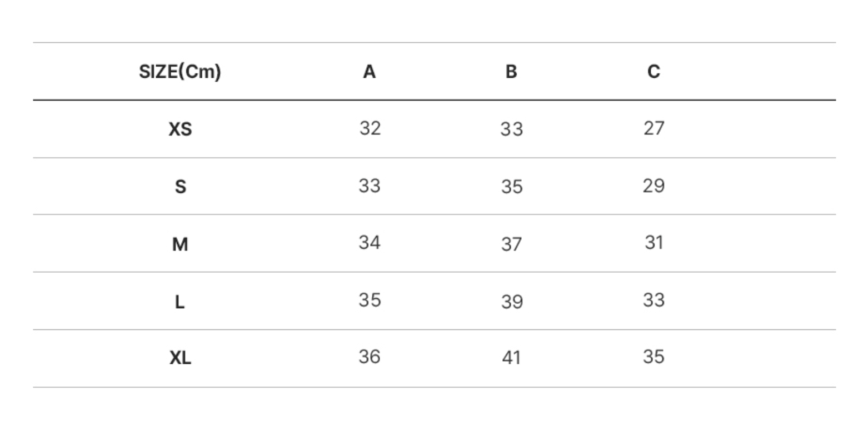Select XL row C value 35

(654, 357)
